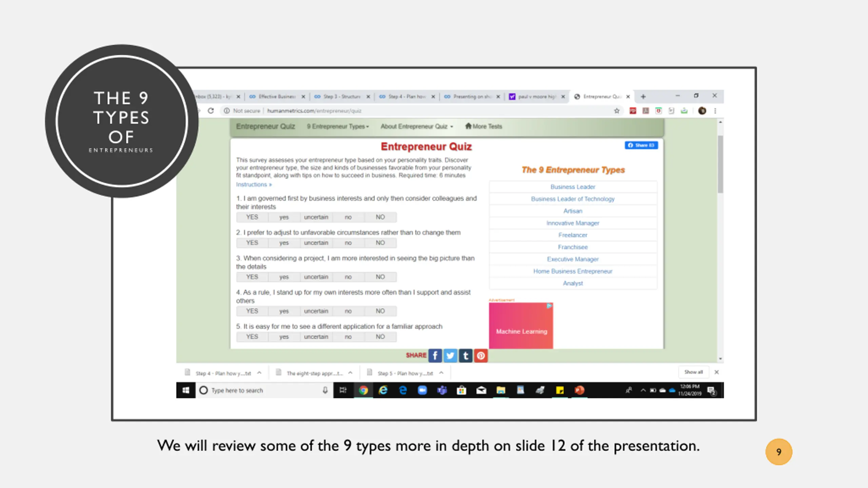Open the More Tests menu item
Viewport: 868px width, 488px height.
[484, 126]
